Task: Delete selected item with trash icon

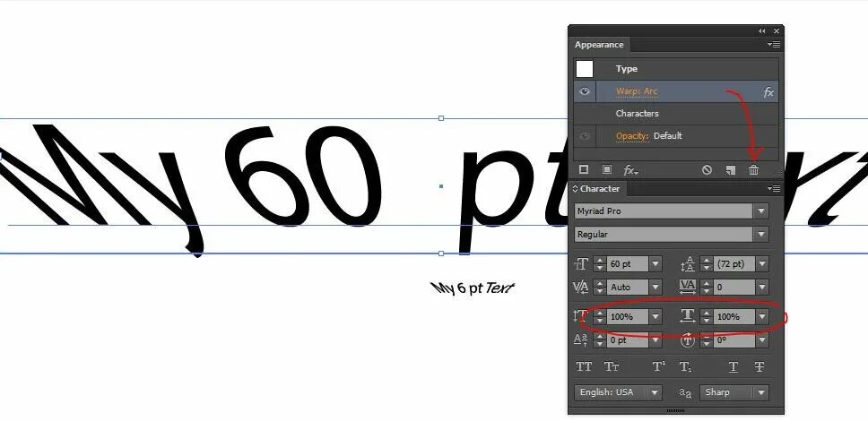Action: click(754, 169)
